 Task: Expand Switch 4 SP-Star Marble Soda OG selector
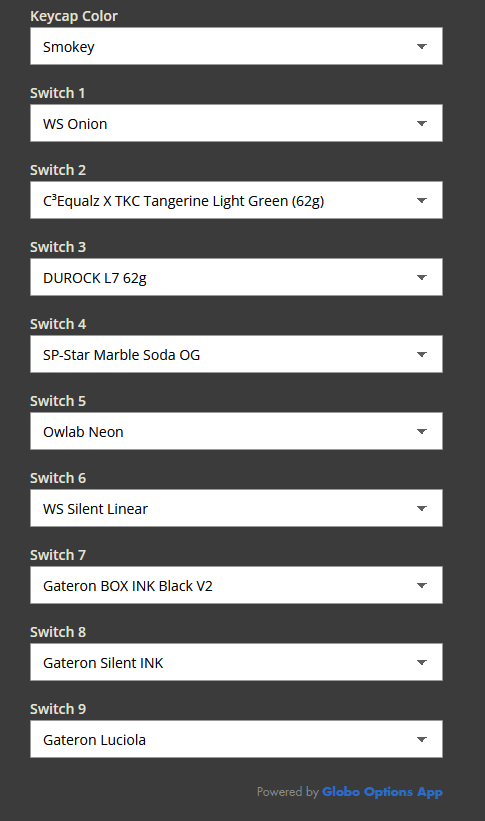point(236,354)
